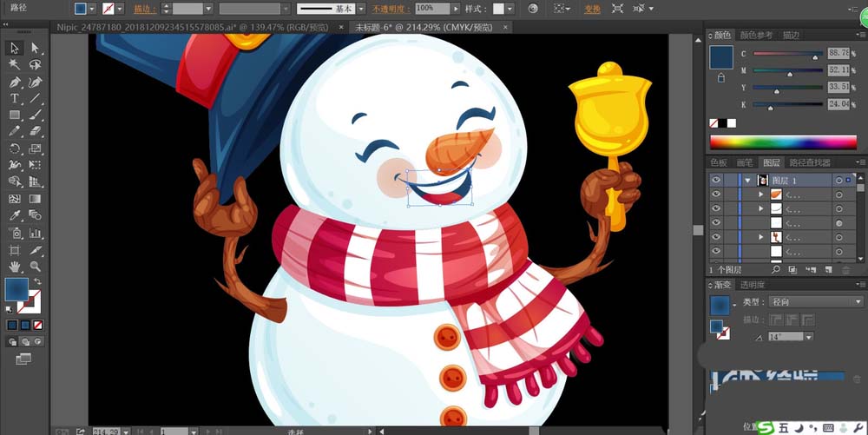
Task: Set paint mode to Gradient in toolbox
Action: click(25, 325)
